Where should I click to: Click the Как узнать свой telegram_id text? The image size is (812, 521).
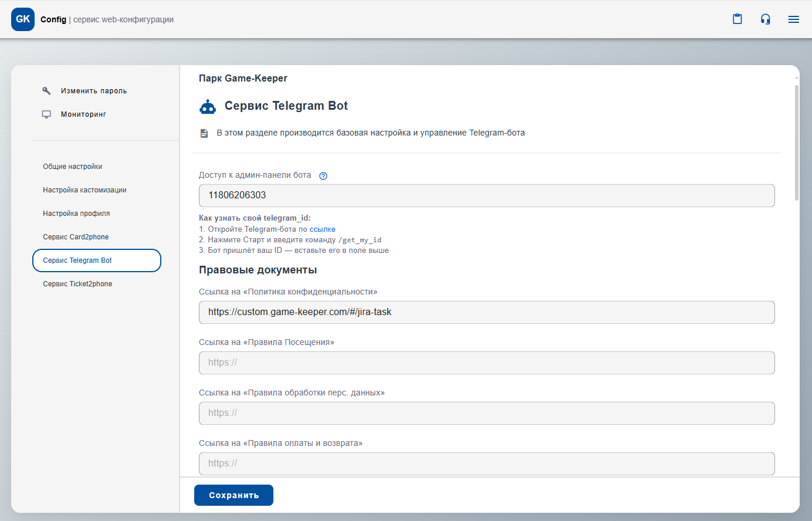click(255, 218)
